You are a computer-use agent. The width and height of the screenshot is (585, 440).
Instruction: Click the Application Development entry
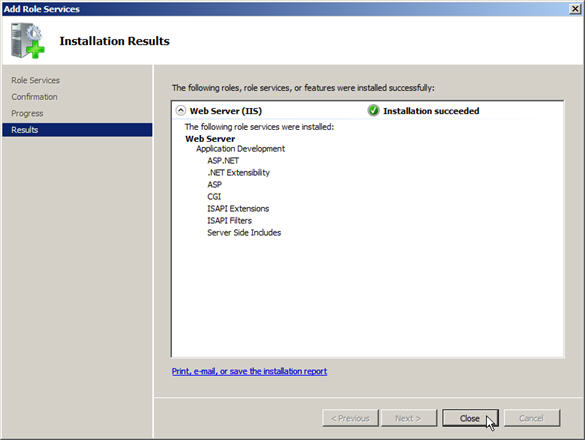(x=240, y=149)
